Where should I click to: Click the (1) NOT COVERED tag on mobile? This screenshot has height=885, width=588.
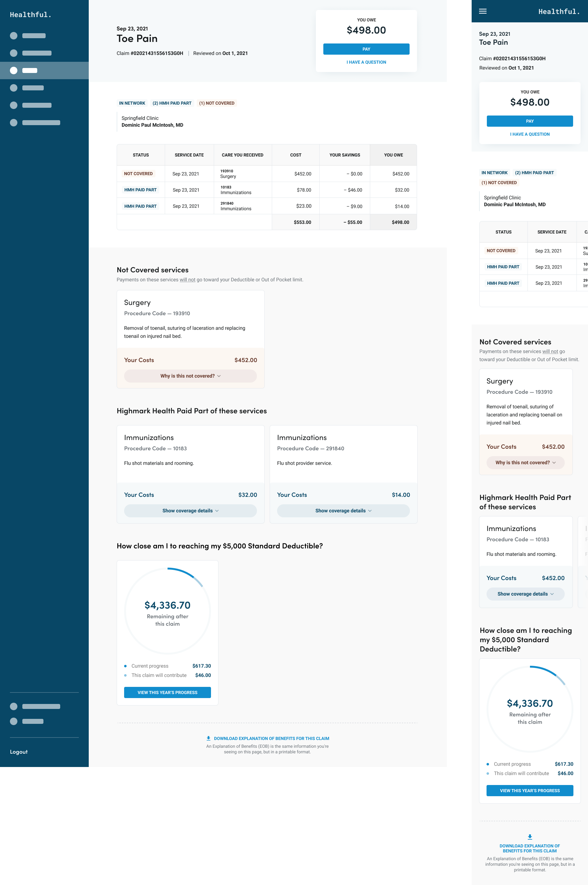(499, 183)
